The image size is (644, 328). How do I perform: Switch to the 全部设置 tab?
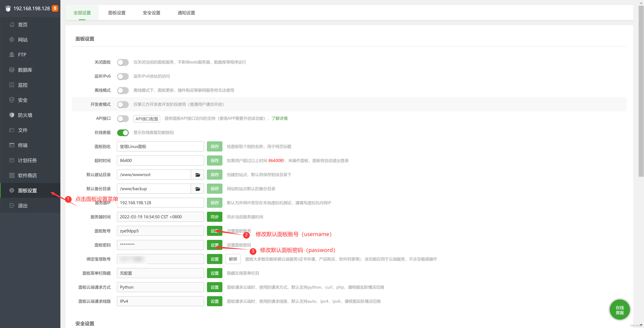[x=82, y=13]
